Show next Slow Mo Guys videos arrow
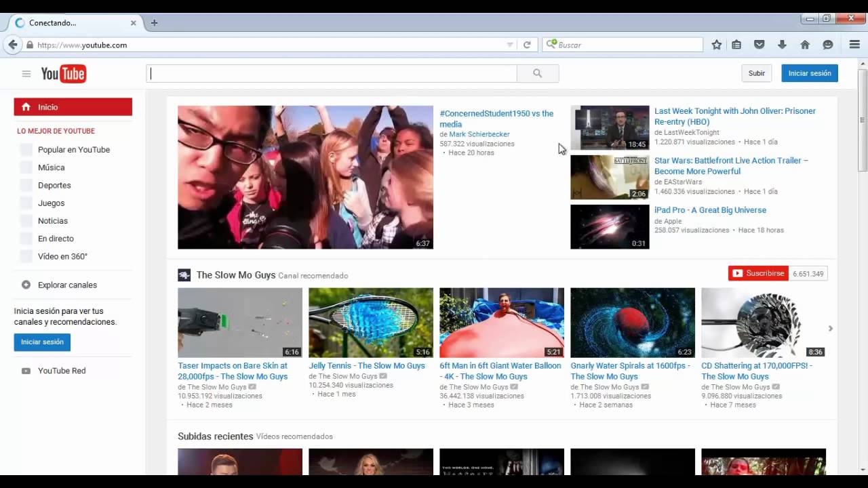Viewport: 868px width, 488px height. [830, 328]
